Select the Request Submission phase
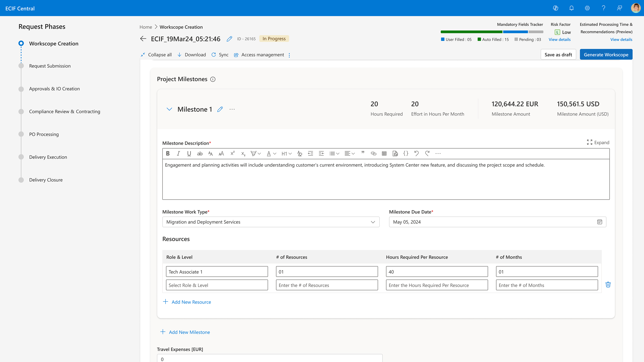Image resolution: width=644 pixels, height=362 pixels. [50, 66]
